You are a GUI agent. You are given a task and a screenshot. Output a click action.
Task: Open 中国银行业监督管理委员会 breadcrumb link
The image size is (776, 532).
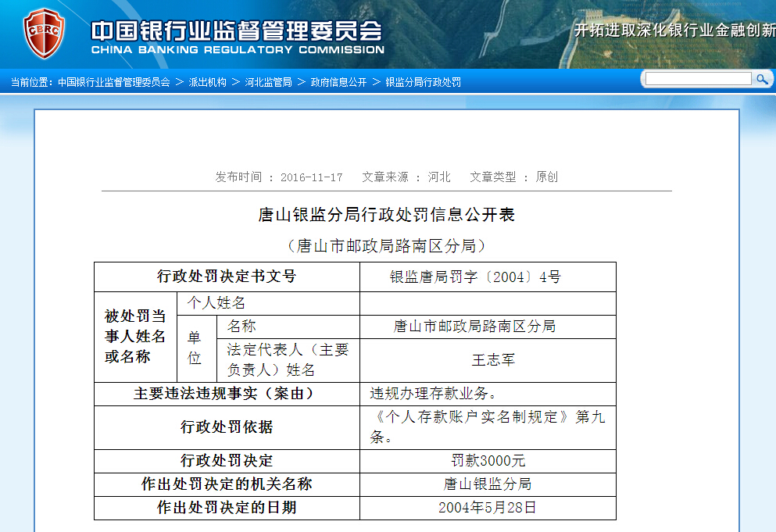tap(114, 82)
